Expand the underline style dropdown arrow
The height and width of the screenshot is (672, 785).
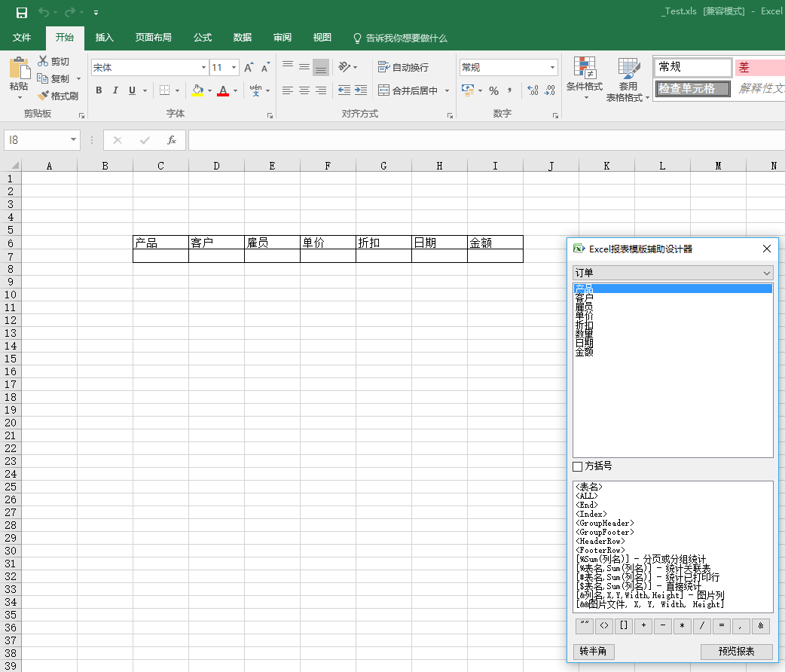click(x=145, y=90)
